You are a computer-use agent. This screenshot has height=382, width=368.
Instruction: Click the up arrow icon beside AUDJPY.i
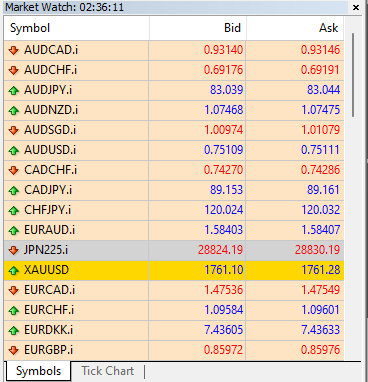coord(13,90)
